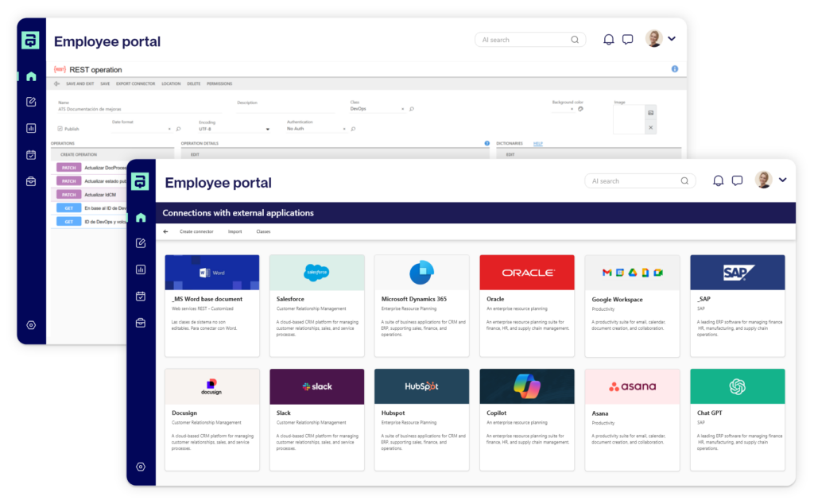The image size is (814, 504).
Task: Toggle the Publish checkbox
Action: (59, 129)
